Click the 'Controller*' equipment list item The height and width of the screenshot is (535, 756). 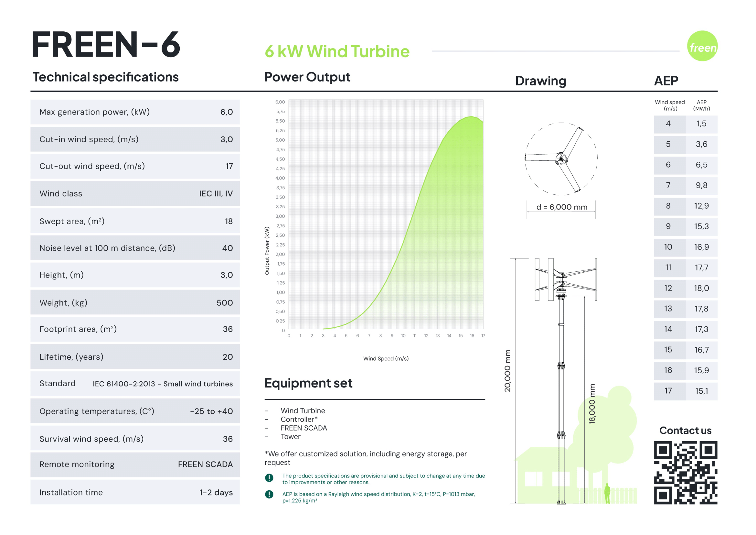point(299,420)
